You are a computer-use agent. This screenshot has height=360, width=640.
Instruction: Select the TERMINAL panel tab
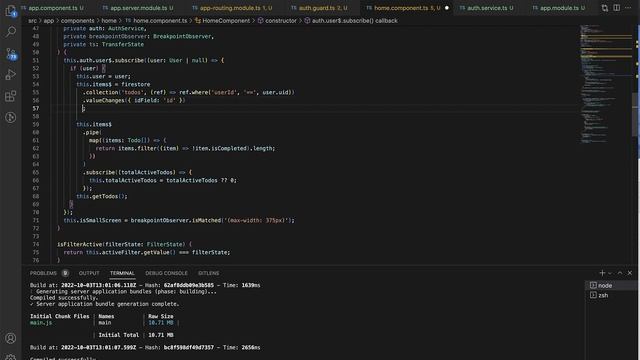tap(122, 273)
